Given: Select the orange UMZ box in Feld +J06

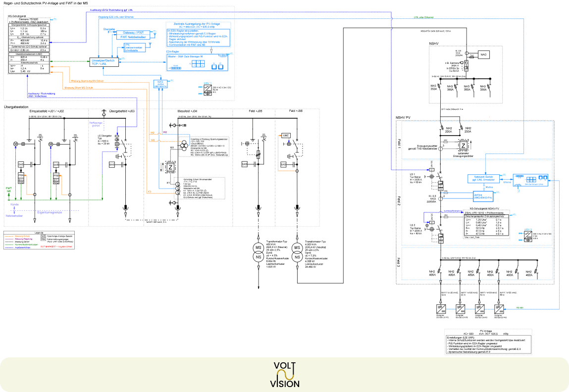Looking at the screenshot, I should pyautogui.click(x=286, y=136).
